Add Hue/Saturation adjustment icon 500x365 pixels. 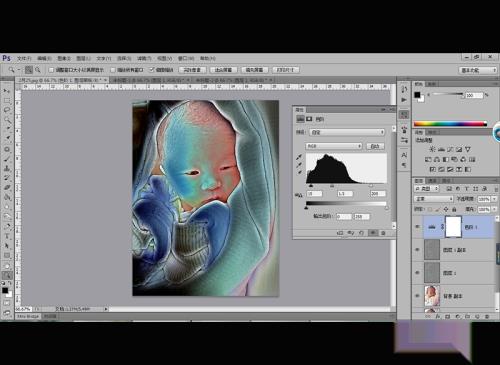(428, 159)
